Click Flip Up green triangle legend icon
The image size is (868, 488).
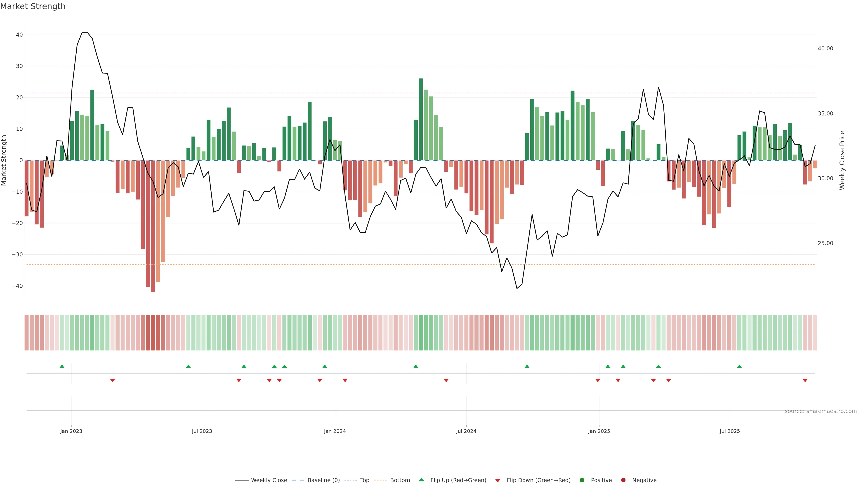point(421,480)
